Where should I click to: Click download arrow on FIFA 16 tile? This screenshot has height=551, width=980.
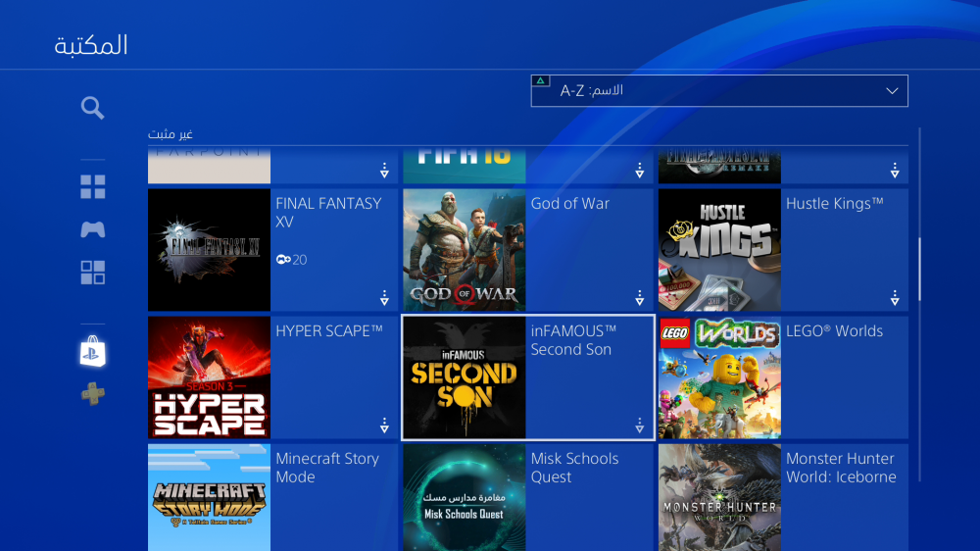pyautogui.click(x=639, y=171)
